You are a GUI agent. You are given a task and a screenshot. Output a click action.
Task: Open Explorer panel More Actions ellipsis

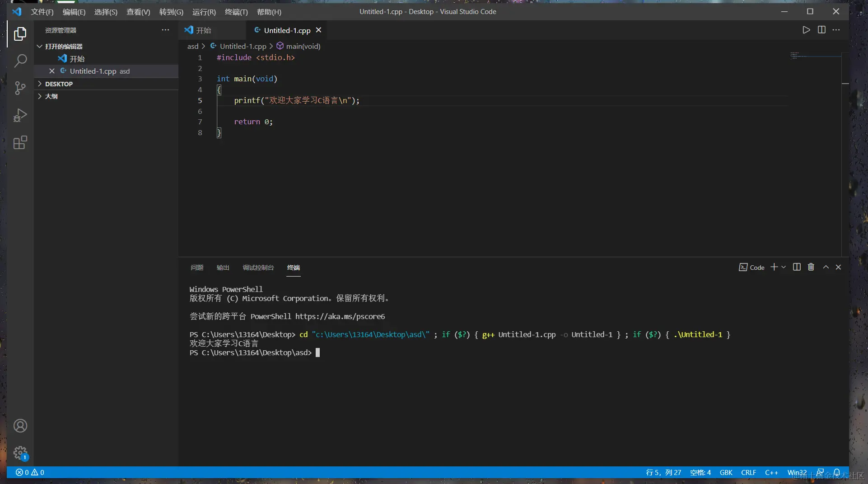click(165, 30)
